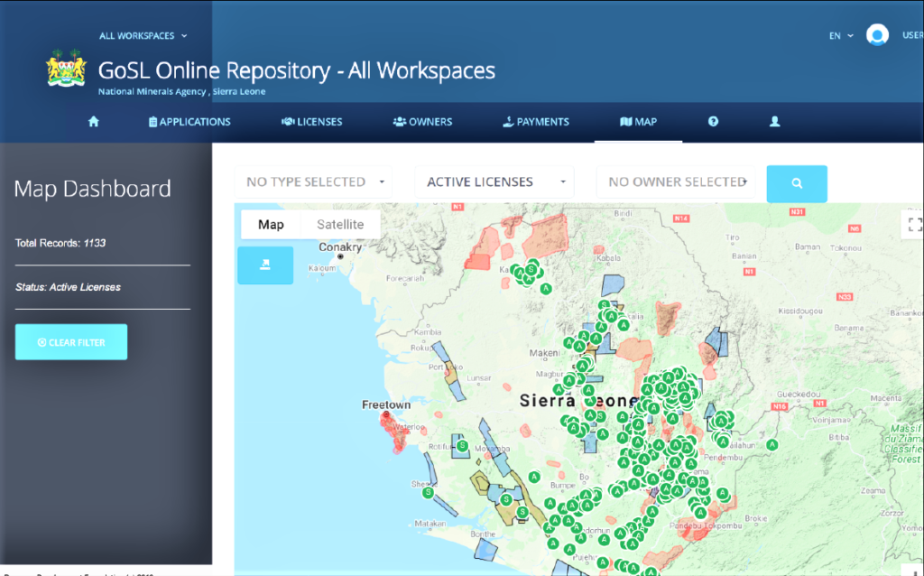
Task: Click the Kissidougou label on the map
Action: pyautogui.click(x=800, y=311)
